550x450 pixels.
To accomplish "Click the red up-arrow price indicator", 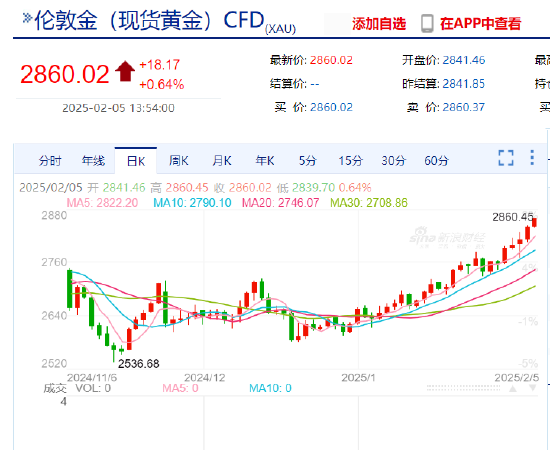I will (x=125, y=71).
